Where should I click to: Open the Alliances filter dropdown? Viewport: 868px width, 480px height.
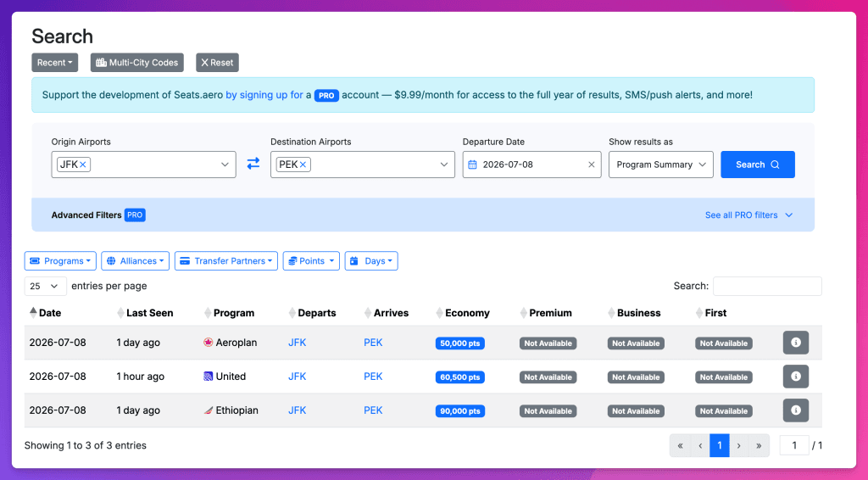[x=135, y=260]
